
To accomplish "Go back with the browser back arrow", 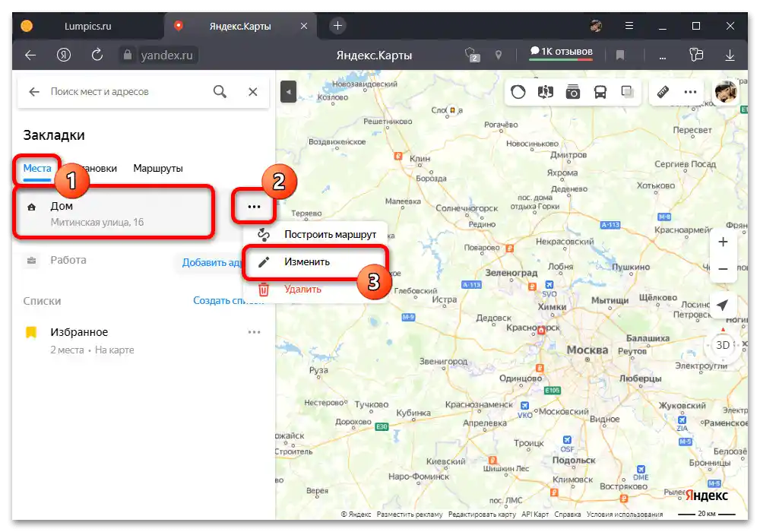I will click(30, 55).
